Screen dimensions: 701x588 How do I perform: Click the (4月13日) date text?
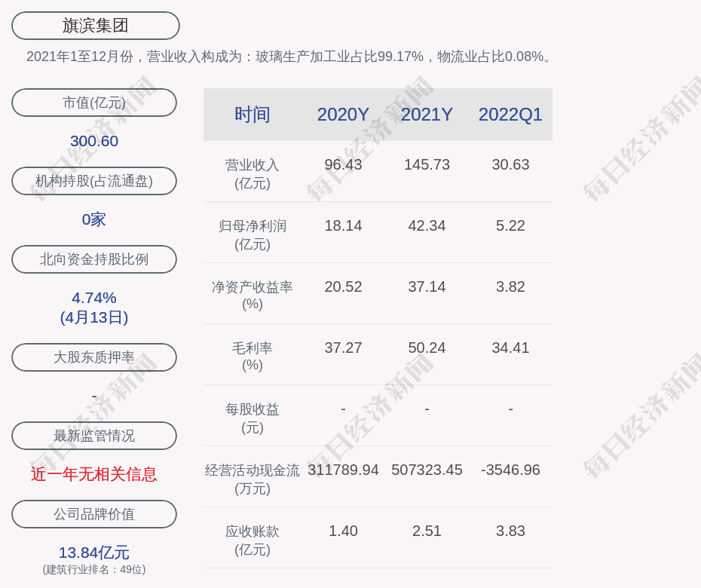tap(94, 317)
